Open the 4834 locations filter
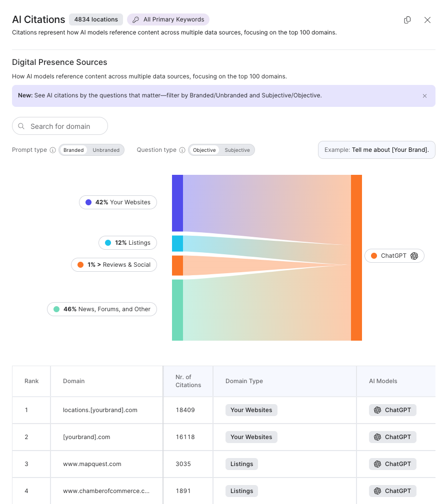The height and width of the screenshot is (504, 441). [x=96, y=20]
